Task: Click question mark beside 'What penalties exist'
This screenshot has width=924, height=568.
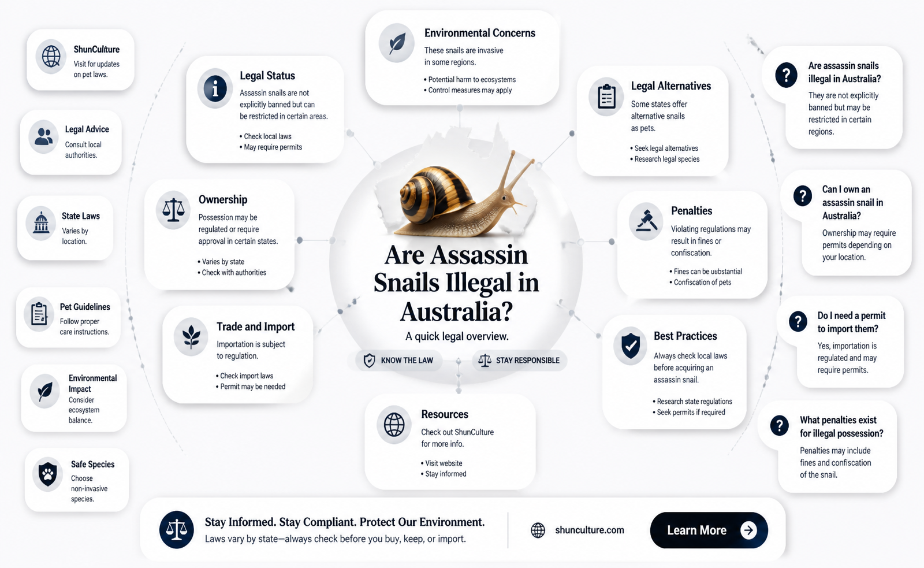Action: coord(780,426)
